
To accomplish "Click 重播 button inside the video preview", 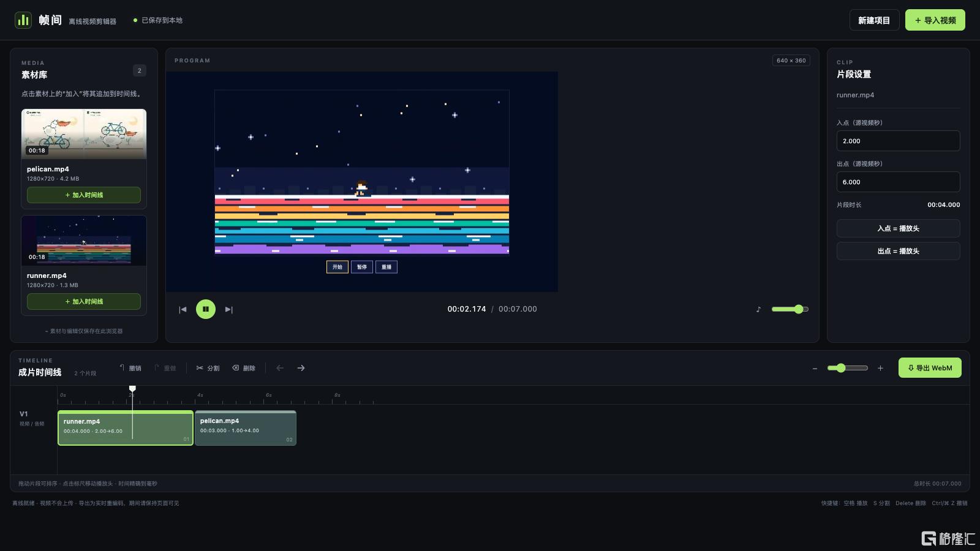I will tap(386, 267).
